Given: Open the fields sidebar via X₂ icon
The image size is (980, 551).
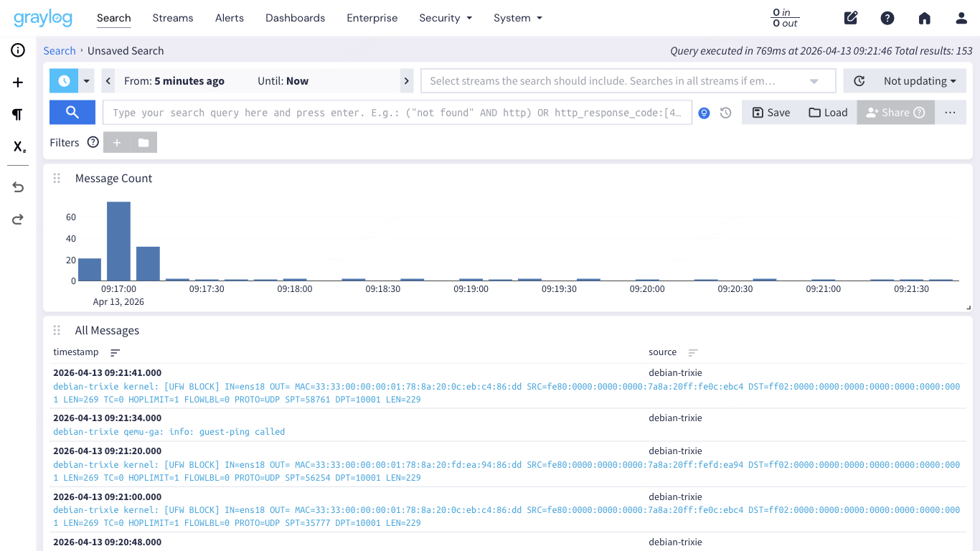Looking at the screenshot, I should point(17,146).
